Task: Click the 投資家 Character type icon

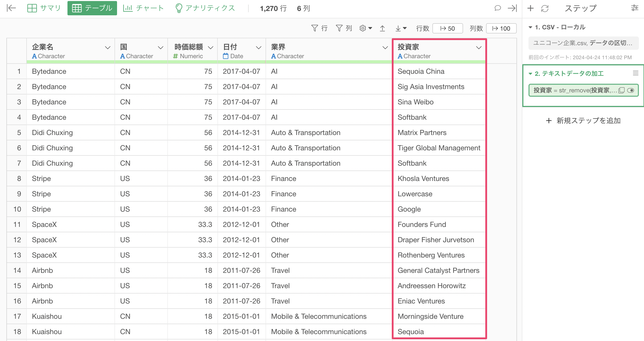Action: point(400,56)
